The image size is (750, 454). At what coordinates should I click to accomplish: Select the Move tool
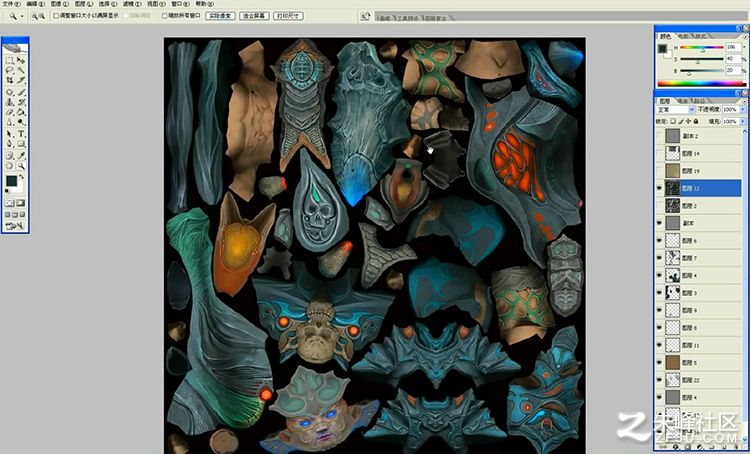tap(21, 60)
